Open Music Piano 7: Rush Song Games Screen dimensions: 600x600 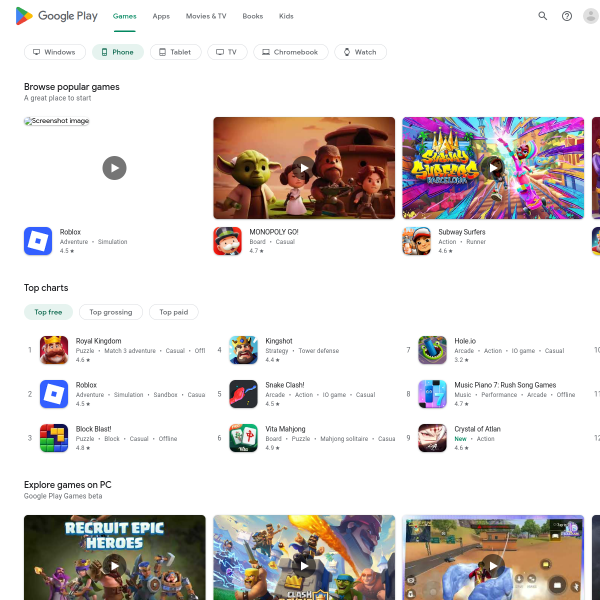pos(505,385)
